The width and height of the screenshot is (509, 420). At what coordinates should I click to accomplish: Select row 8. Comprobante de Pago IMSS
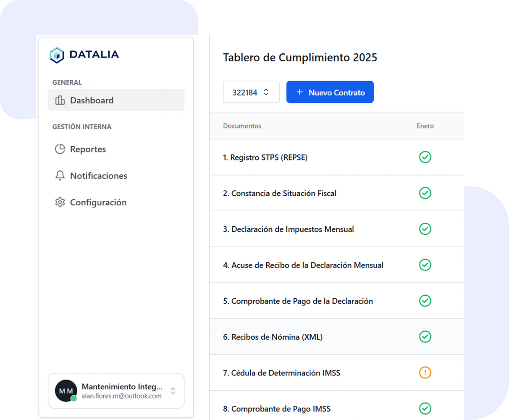337,406
